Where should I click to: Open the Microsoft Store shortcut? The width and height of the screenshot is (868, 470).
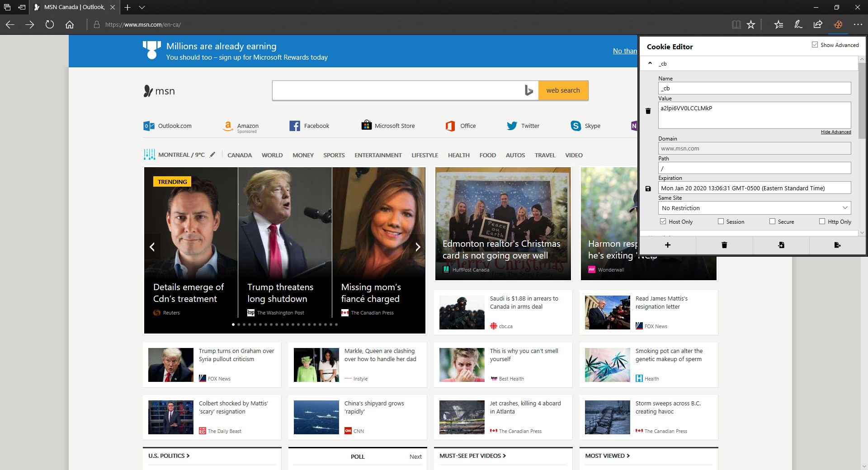tap(388, 126)
